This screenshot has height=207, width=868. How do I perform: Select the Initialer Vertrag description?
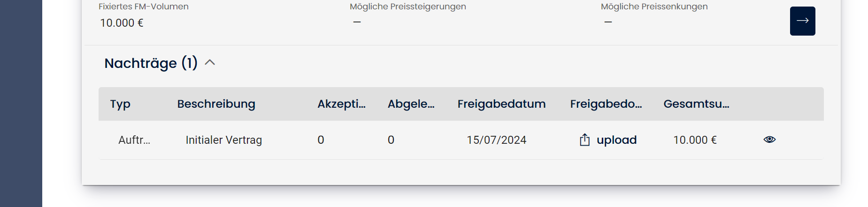(223, 140)
